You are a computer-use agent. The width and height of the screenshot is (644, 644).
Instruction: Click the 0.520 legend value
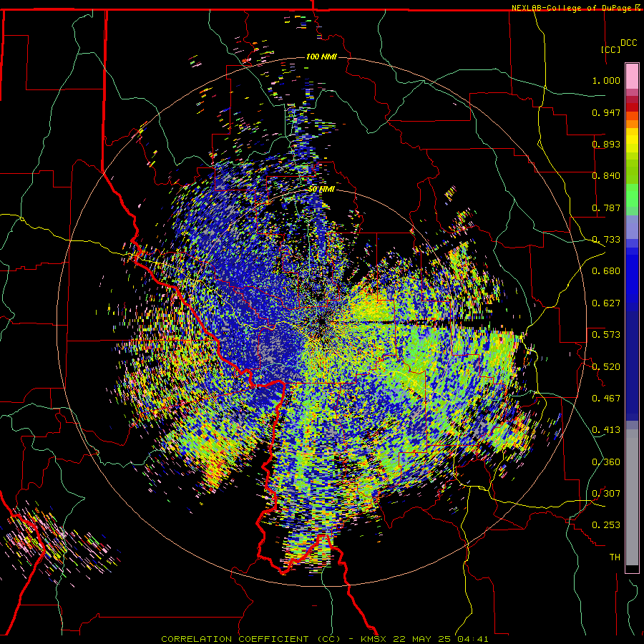(x=606, y=367)
